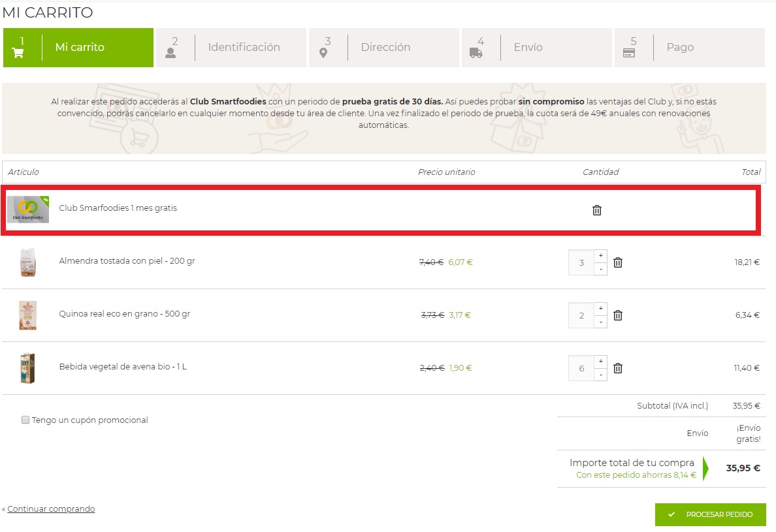776x532 pixels.
Task: Click the delivery truck icon in Envío step
Action: 476,53
